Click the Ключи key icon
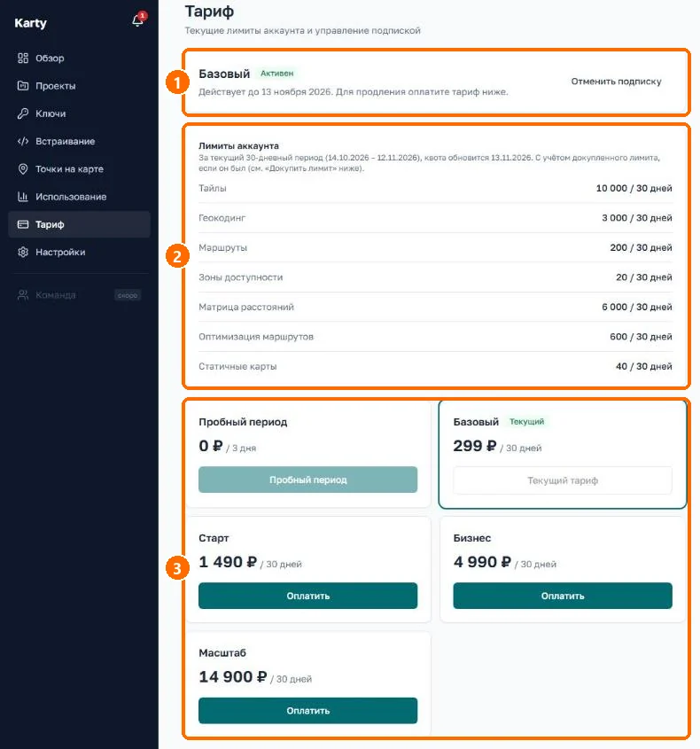This screenshot has width=700, height=749. click(x=23, y=113)
